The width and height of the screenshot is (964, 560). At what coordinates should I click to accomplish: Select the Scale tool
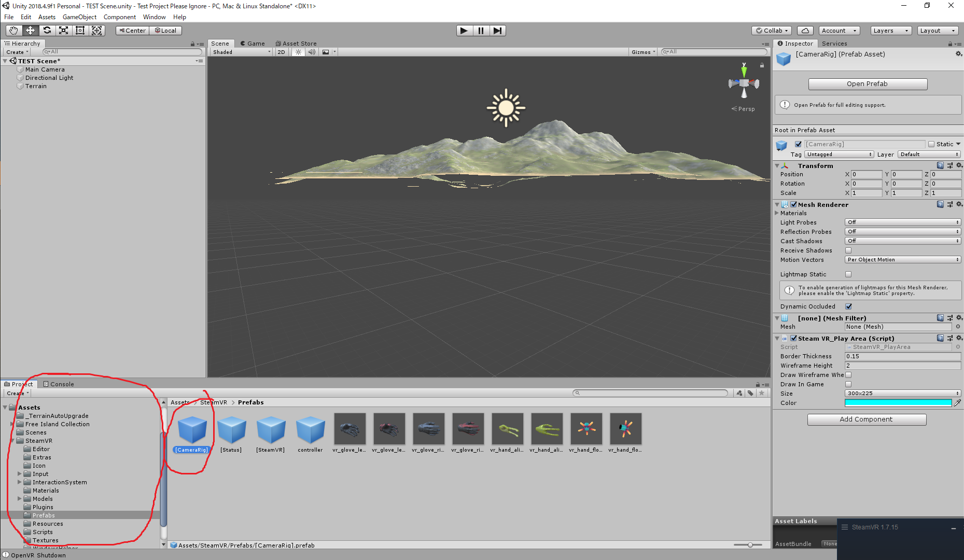(63, 31)
